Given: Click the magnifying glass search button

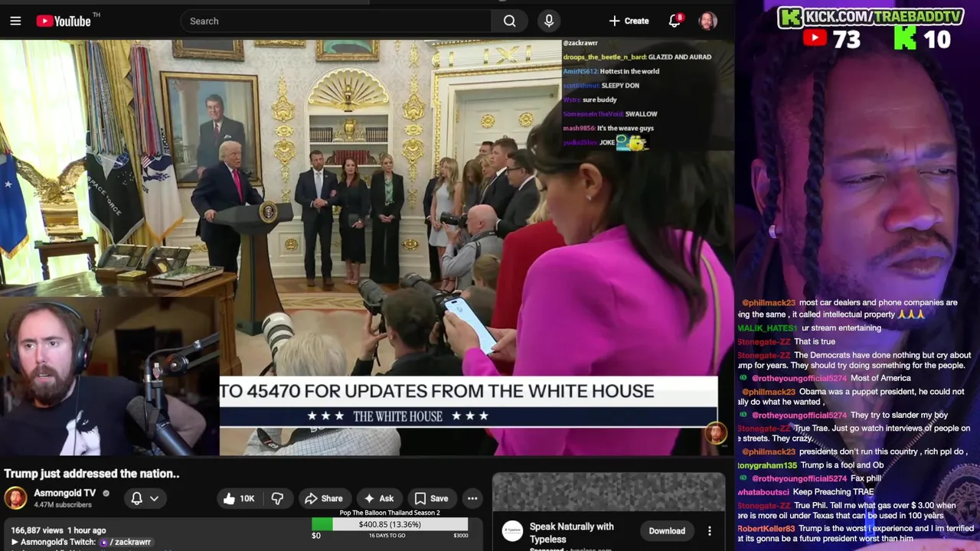Looking at the screenshot, I should tap(510, 21).
